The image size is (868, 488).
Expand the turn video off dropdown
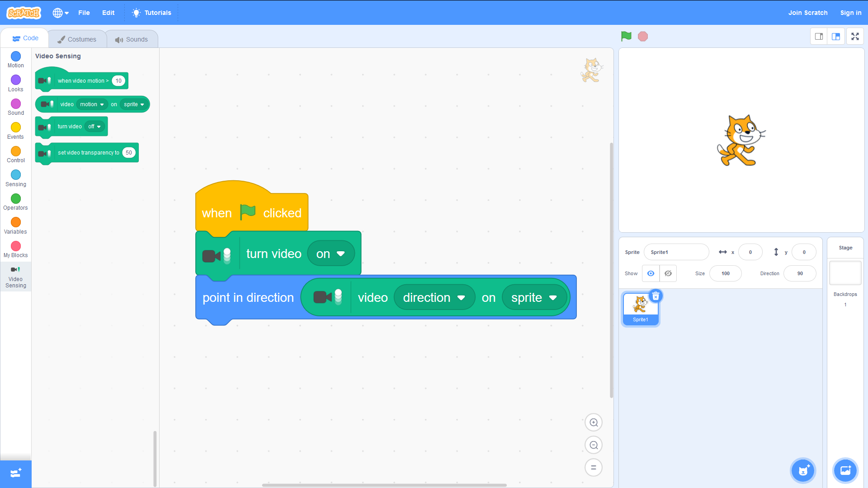[94, 127]
